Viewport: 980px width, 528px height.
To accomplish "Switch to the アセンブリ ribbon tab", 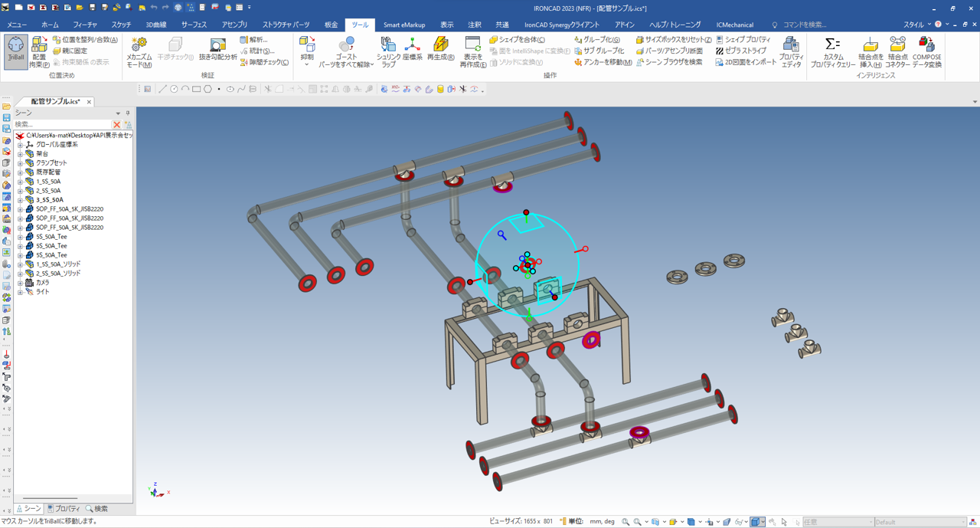I will 234,25.
